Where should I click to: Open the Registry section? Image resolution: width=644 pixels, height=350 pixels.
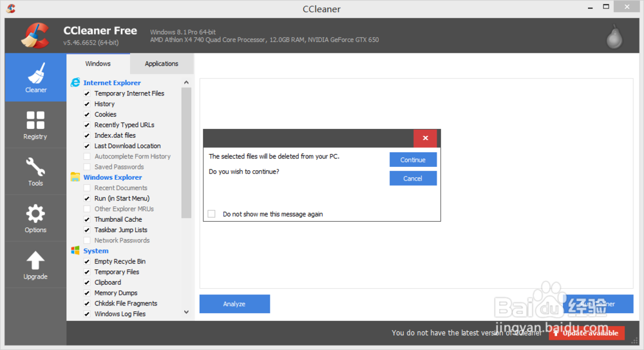point(35,125)
